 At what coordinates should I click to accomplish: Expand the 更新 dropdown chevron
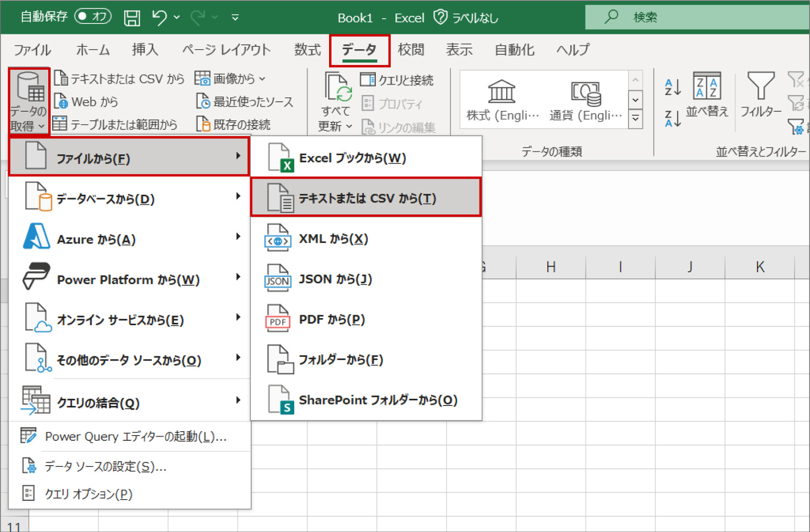(x=350, y=127)
